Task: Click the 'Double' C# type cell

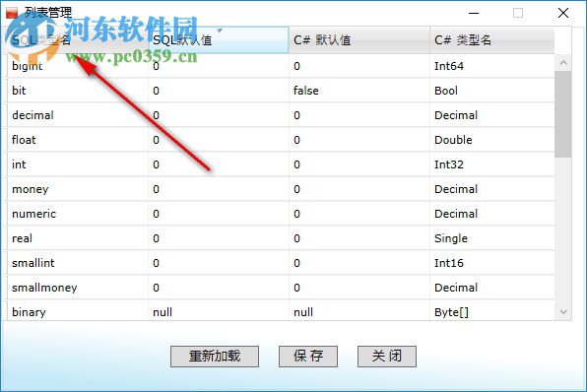Action: point(491,140)
